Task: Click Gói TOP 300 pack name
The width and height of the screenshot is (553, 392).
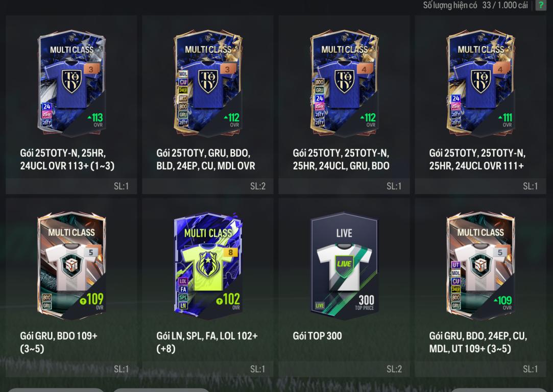Action: tap(317, 336)
